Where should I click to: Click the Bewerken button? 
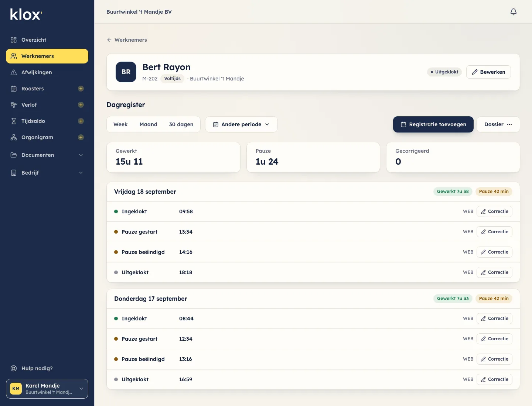pyautogui.click(x=488, y=72)
